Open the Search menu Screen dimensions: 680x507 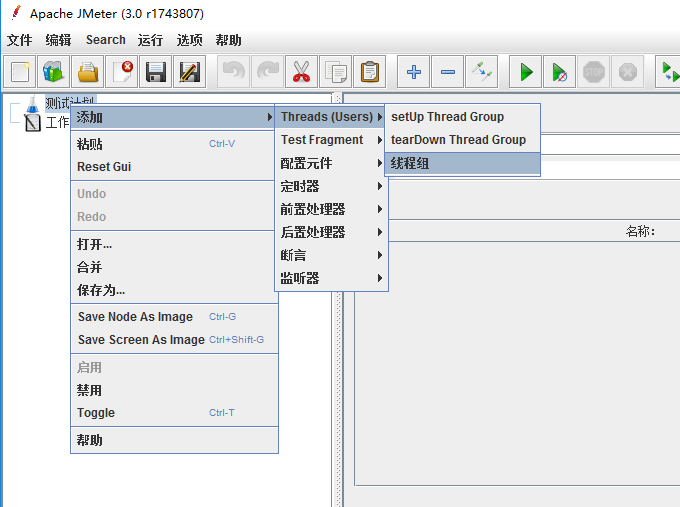click(105, 40)
